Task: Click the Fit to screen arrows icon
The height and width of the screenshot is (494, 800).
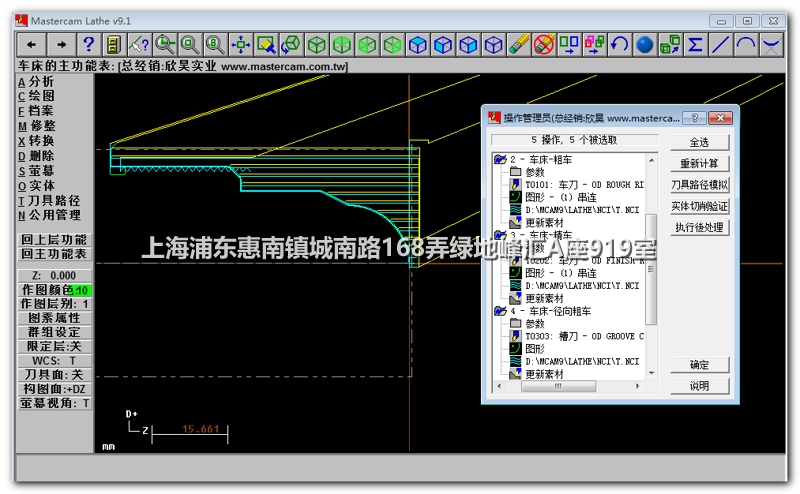Action: (x=240, y=44)
